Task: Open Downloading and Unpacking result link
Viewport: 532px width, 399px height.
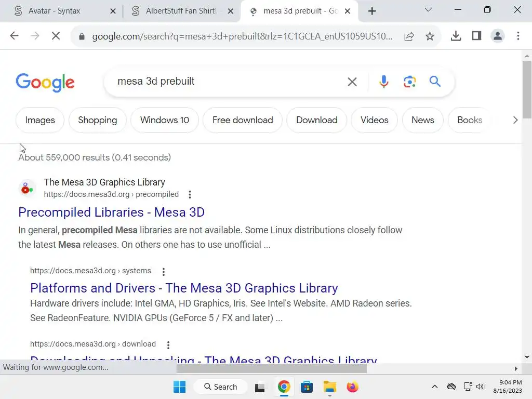Action: (204, 360)
